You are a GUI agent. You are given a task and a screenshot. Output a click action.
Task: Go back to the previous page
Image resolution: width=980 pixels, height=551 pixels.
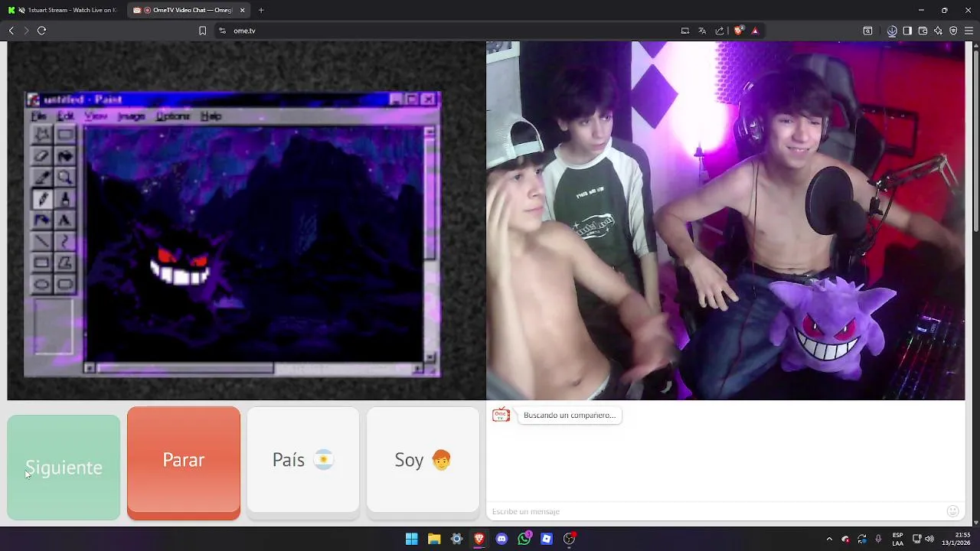click(x=11, y=31)
